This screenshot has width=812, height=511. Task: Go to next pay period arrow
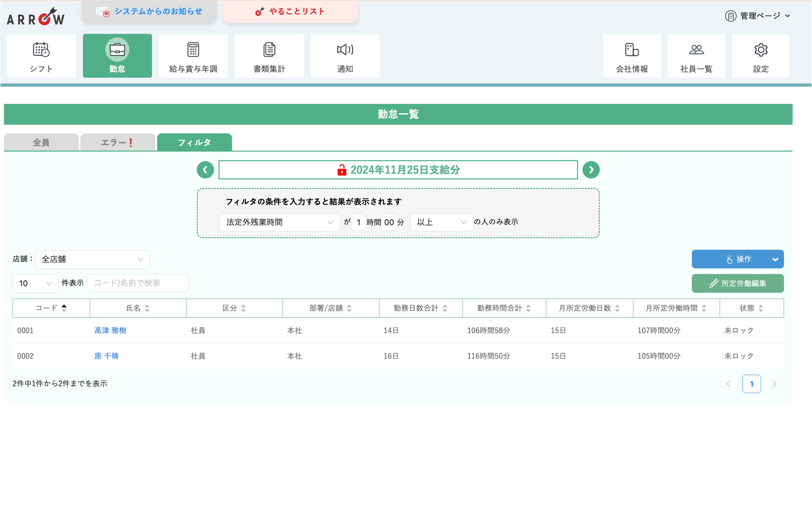591,170
